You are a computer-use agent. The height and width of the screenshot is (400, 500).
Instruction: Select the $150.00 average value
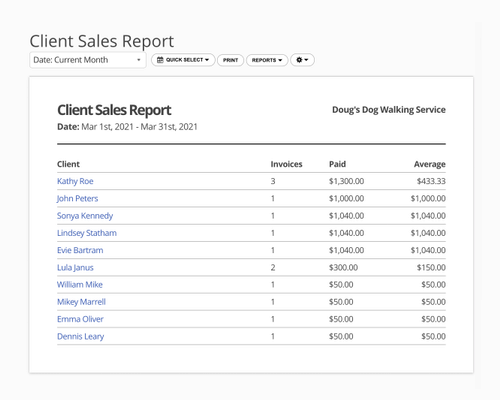tap(431, 267)
